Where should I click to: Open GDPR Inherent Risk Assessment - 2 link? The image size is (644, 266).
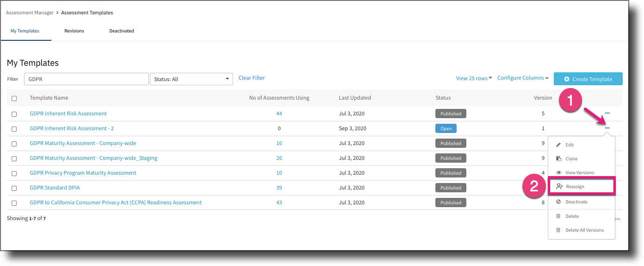[72, 128]
